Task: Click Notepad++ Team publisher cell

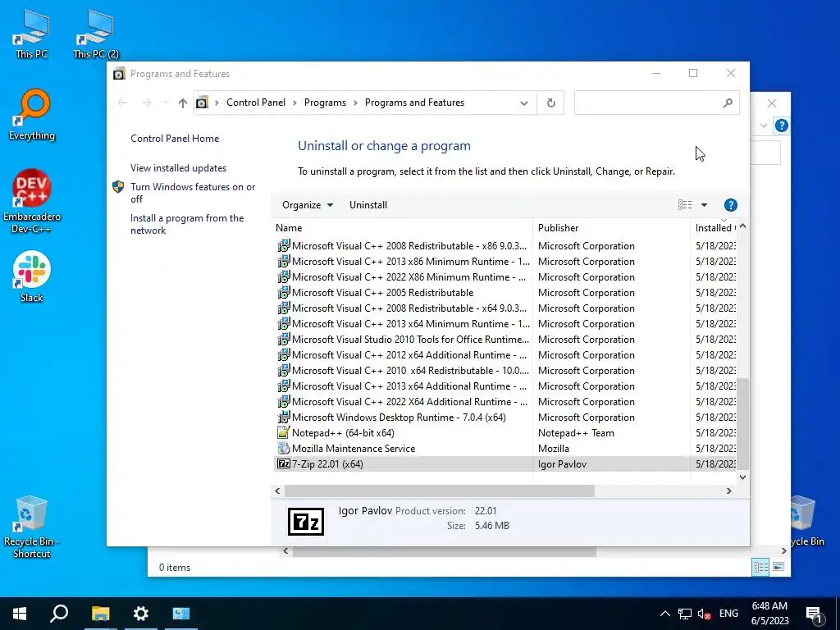Action: 576,433
